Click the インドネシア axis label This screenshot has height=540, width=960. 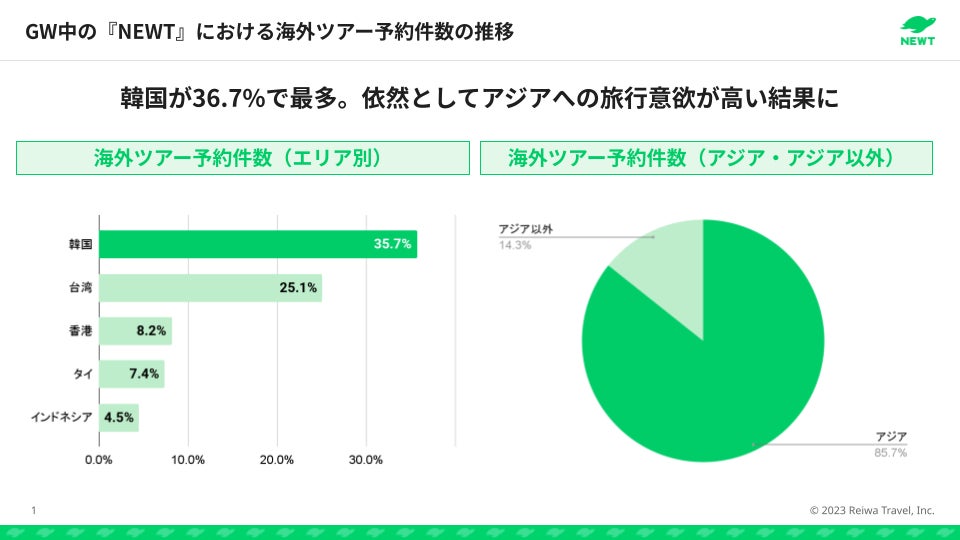point(62,417)
